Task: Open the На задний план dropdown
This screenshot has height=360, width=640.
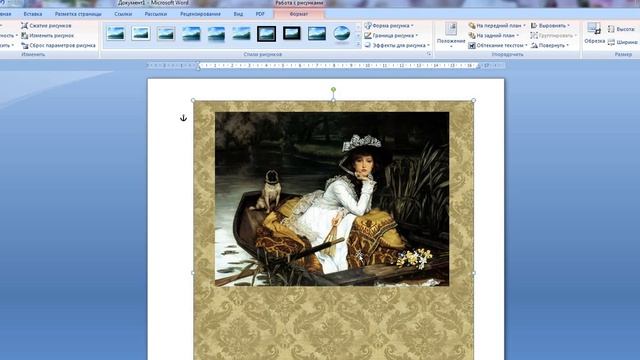Action: tap(494, 36)
